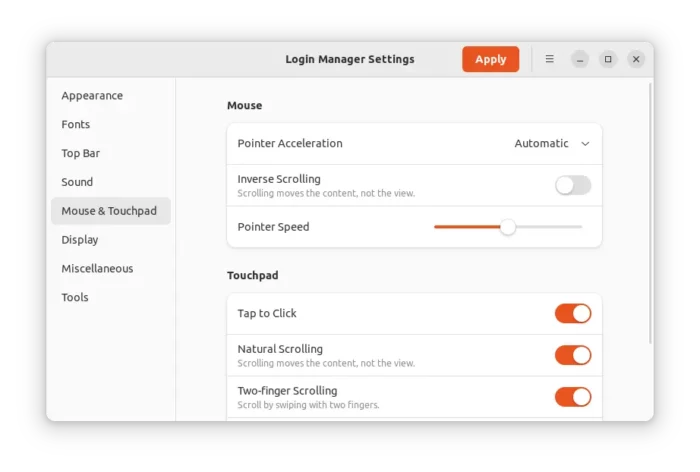
Task: Select Mouse & Touchpad sidebar item
Action: point(111,211)
